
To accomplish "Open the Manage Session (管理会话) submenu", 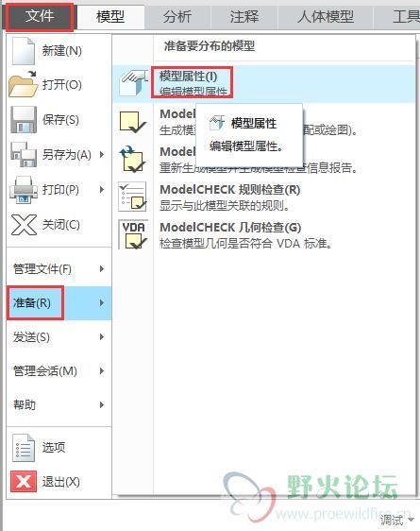I will pyautogui.click(x=59, y=371).
